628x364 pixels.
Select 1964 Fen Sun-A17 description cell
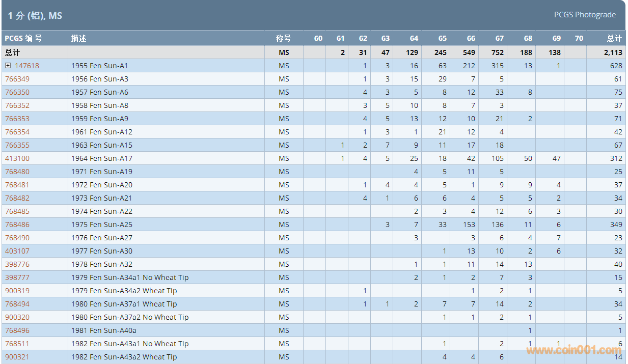[102, 158]
